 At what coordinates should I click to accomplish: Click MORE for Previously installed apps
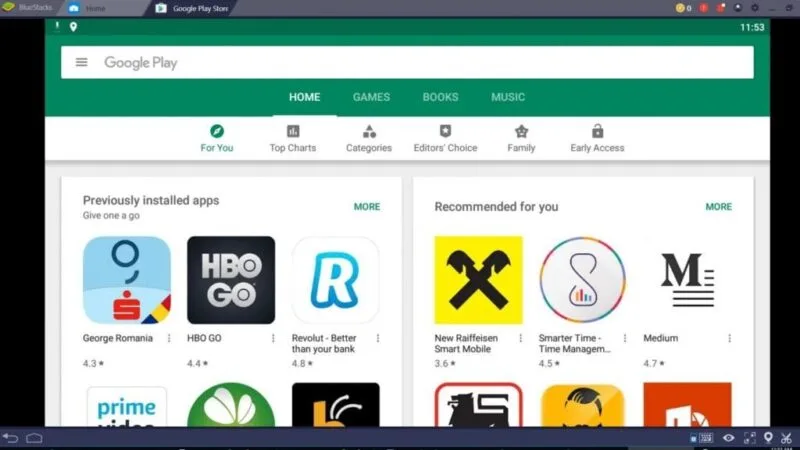pos(367,207)
